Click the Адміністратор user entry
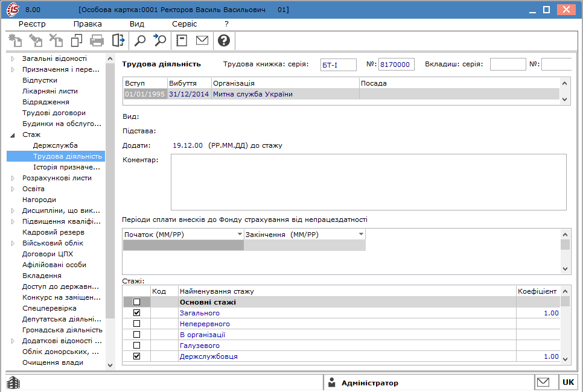 point(369,383)
